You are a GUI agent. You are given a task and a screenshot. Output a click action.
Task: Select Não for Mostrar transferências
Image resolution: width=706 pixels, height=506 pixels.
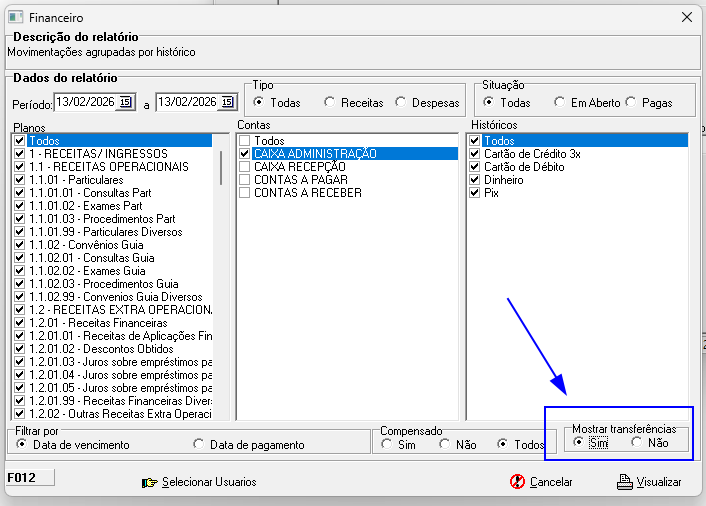tap(637, 443)
